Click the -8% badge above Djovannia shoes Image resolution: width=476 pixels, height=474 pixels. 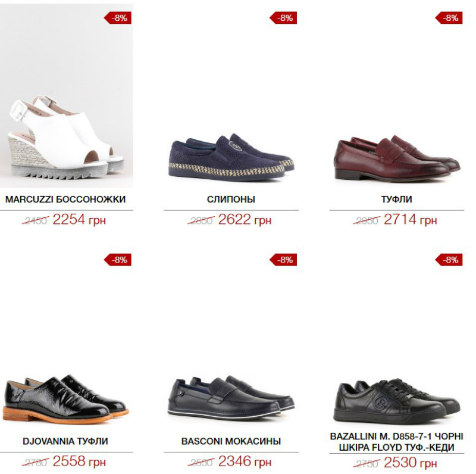(x=118, y=260)
